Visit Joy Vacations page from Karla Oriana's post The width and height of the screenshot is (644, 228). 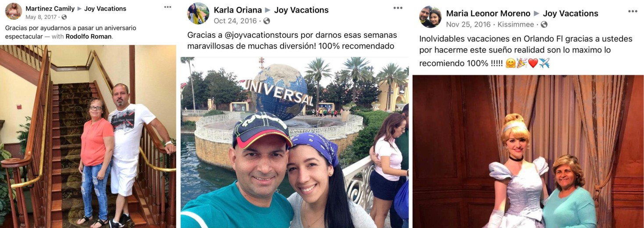tap(301, 10)
